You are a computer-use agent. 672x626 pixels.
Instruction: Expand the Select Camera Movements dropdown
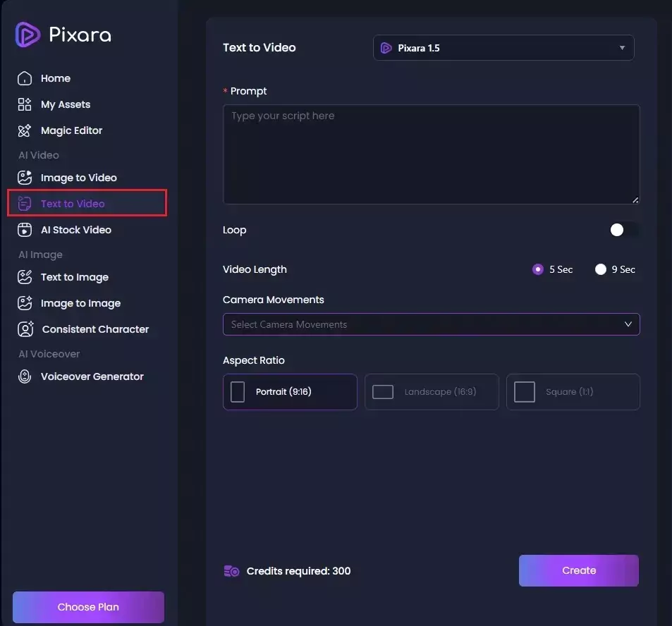click(x=431, y=324)
